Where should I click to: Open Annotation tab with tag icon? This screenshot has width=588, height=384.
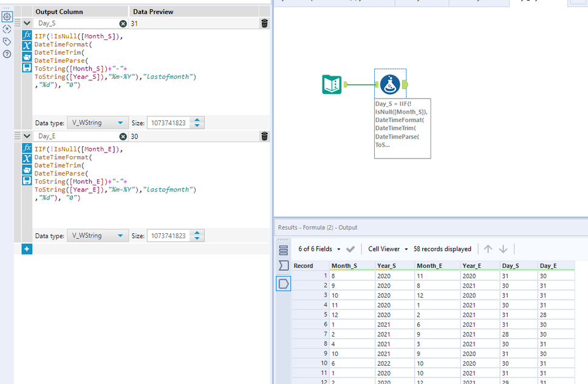(x=7, y=41)
